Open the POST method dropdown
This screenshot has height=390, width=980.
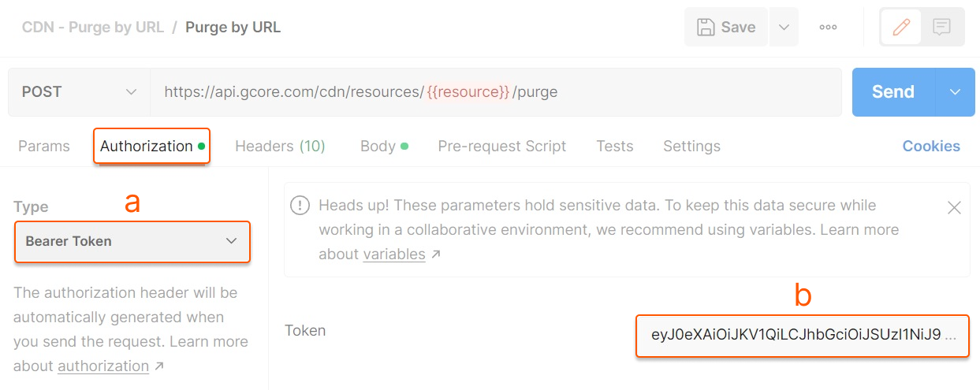click(79, 92)
